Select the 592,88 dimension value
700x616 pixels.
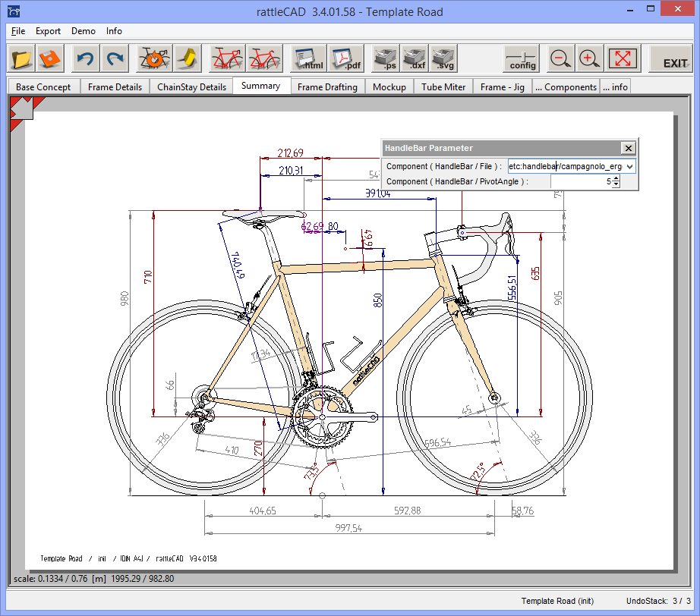pos(407,511)
